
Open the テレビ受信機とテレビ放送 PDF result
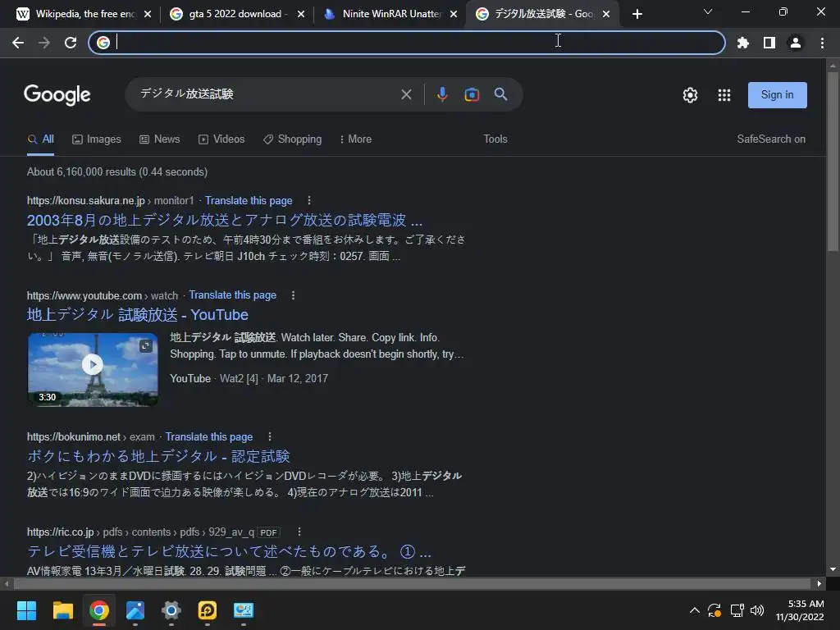pyautogui.click(x=230, y=551)
